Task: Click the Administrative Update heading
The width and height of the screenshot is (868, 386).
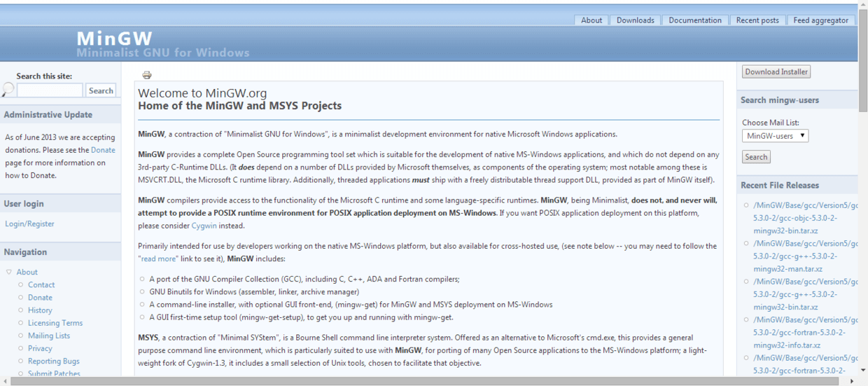Action: [x=48, y=114]
